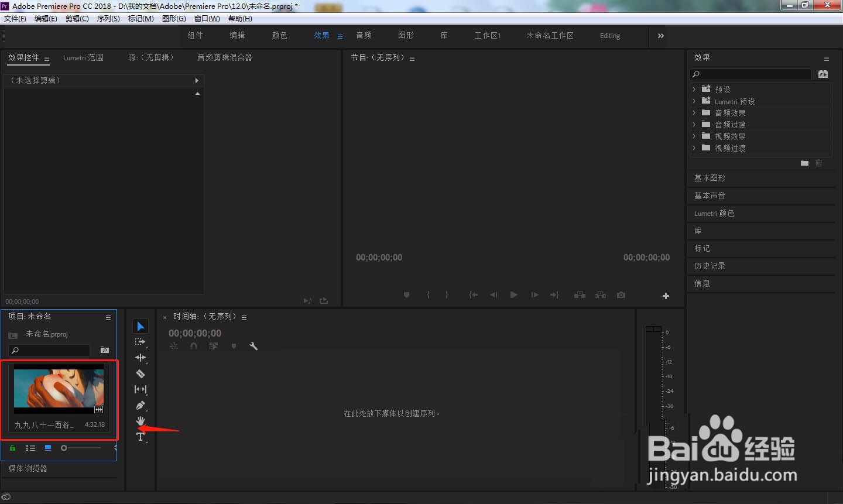Expand the 视频效果 category in Effects panel
The height and width of the screenshot is (504, 843).
point(694,136)
